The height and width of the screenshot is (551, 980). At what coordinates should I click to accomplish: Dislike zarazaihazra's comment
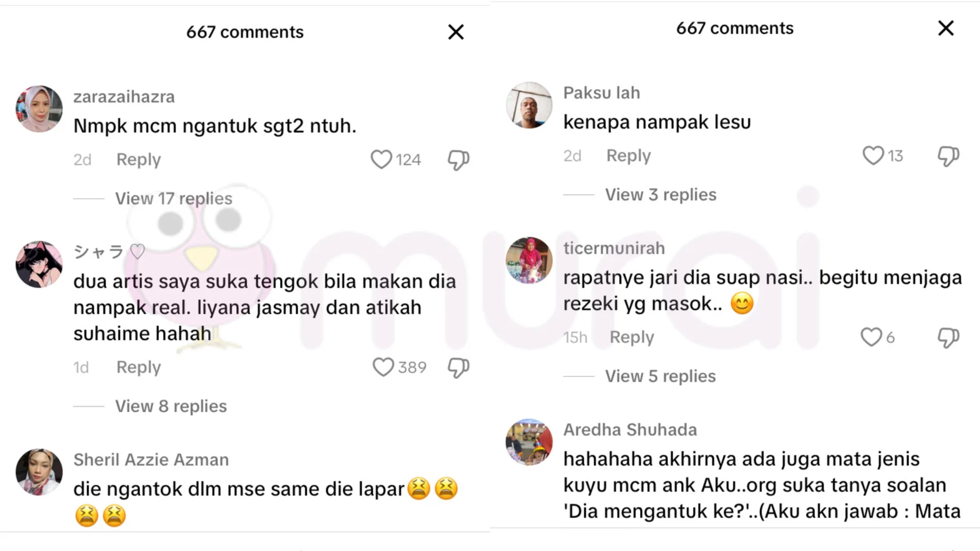(x=458, y=160)
